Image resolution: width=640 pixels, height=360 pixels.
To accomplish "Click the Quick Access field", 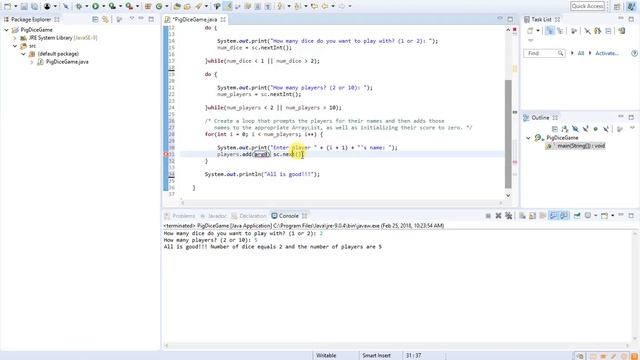I will click(587, 6).
